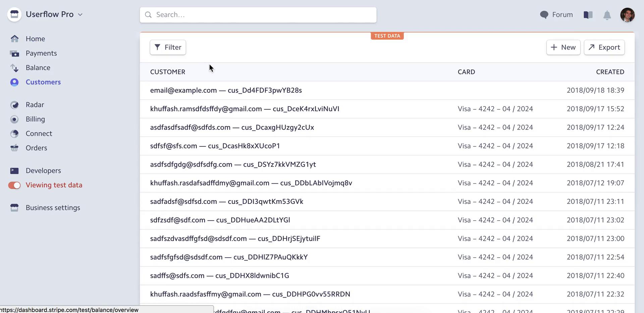
Task: Open customer sdfsf@sfs.com row
Action: (x=387, y=146)
